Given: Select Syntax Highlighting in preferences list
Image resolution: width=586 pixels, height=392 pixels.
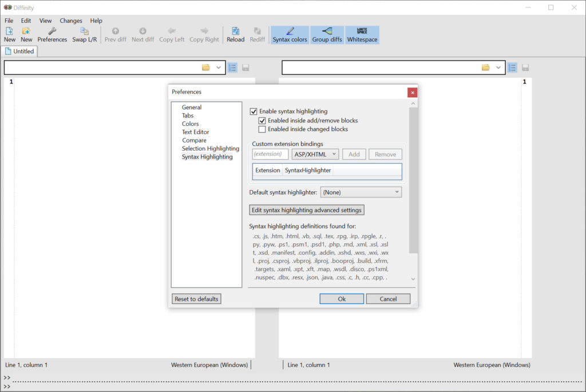Looking at the screenshot, I should pos(207,157).
